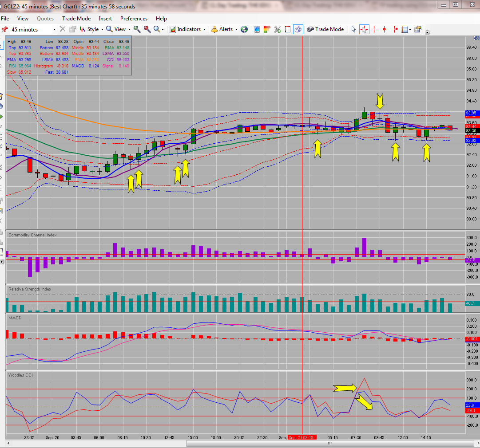
Task: Click the red Sep 21 02:15 time marker
Action: [302, 438]
